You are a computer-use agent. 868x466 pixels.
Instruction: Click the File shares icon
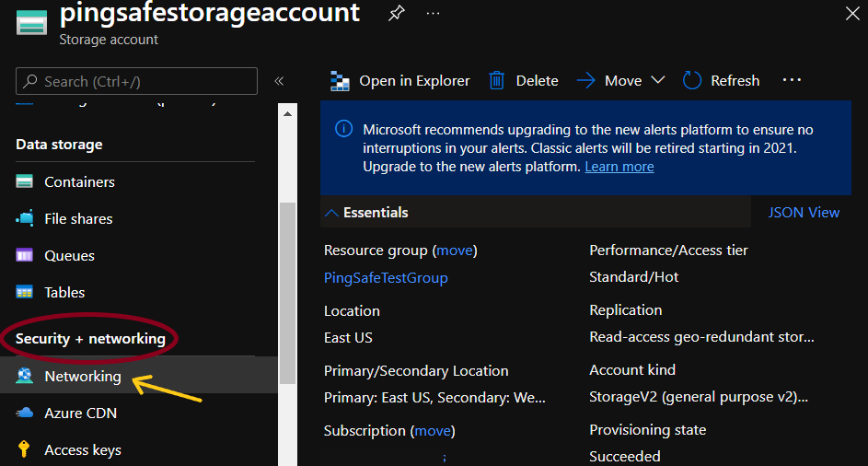[x=25, y=218]
